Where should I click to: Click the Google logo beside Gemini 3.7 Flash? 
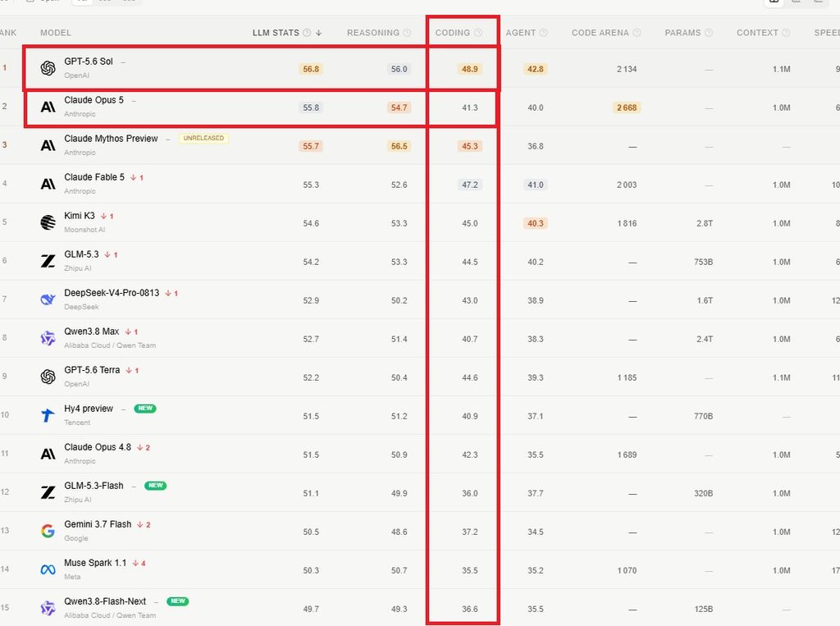48,531
